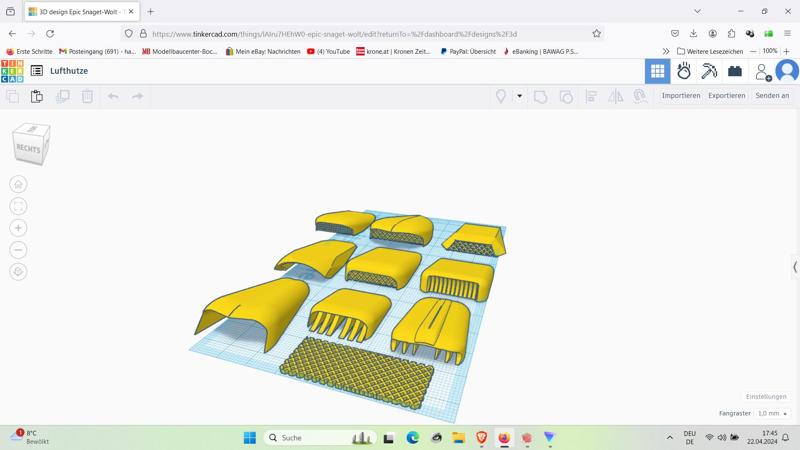Click the browser address bar URL
This screenshot has height=450, width=800.
[x=334, y=34]
